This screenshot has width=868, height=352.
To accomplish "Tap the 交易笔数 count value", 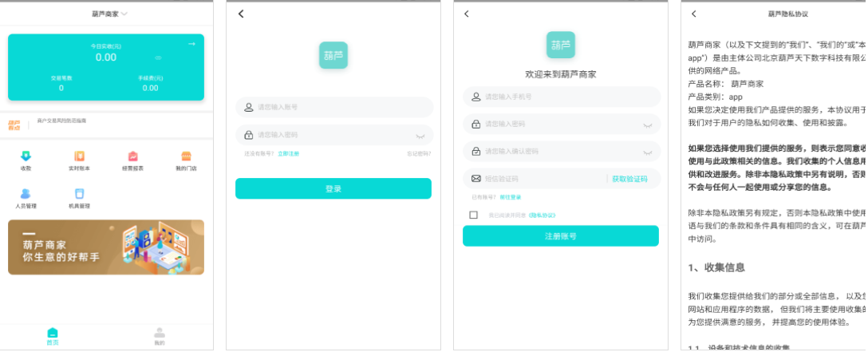I will 61,88.
